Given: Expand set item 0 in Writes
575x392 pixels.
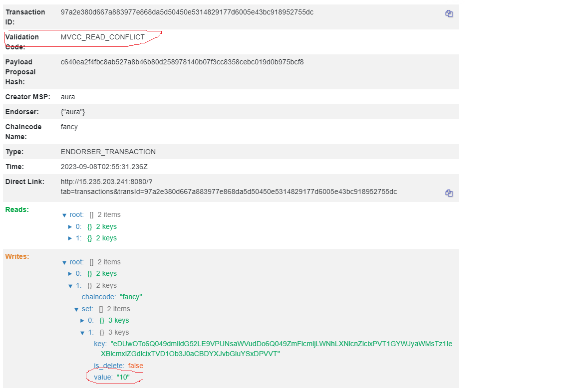Looking at the screenshot, I should pos(83,320).
